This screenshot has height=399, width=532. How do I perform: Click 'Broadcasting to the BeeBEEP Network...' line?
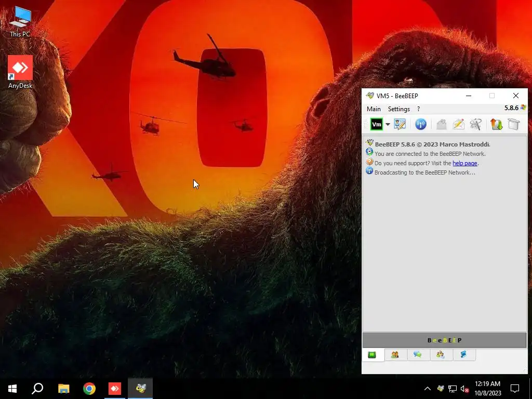point(425,172)
